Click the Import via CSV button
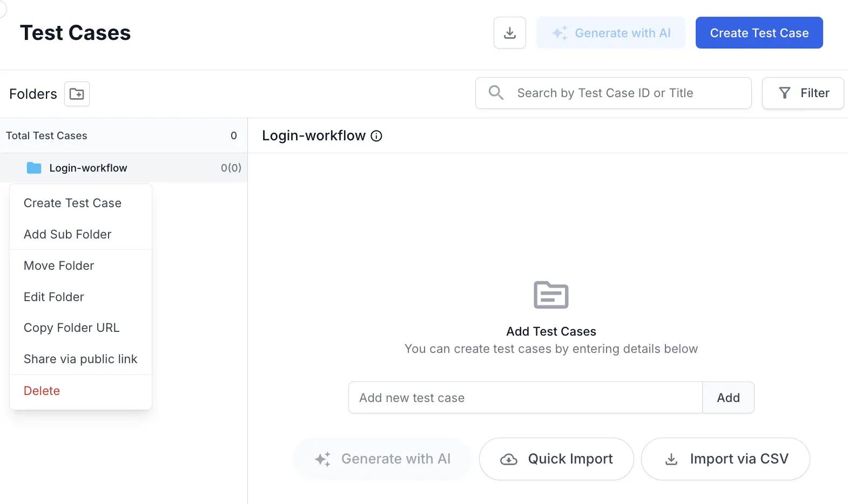This screenshot has width=848, height=504. (725, 459)
